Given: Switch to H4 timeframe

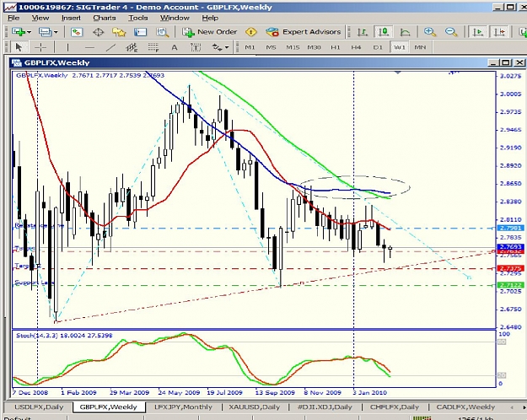Looking at the screenshot, I should click(357, 47).
